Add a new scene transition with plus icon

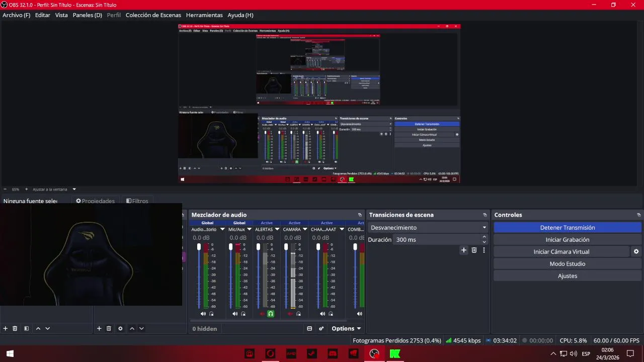pos(464,250)
